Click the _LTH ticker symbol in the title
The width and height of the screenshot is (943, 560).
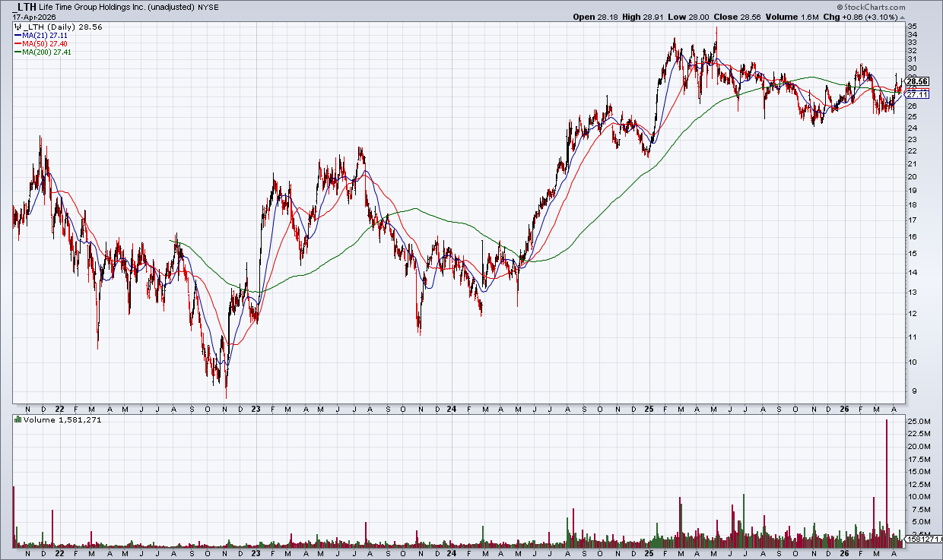tap(24, 6)
